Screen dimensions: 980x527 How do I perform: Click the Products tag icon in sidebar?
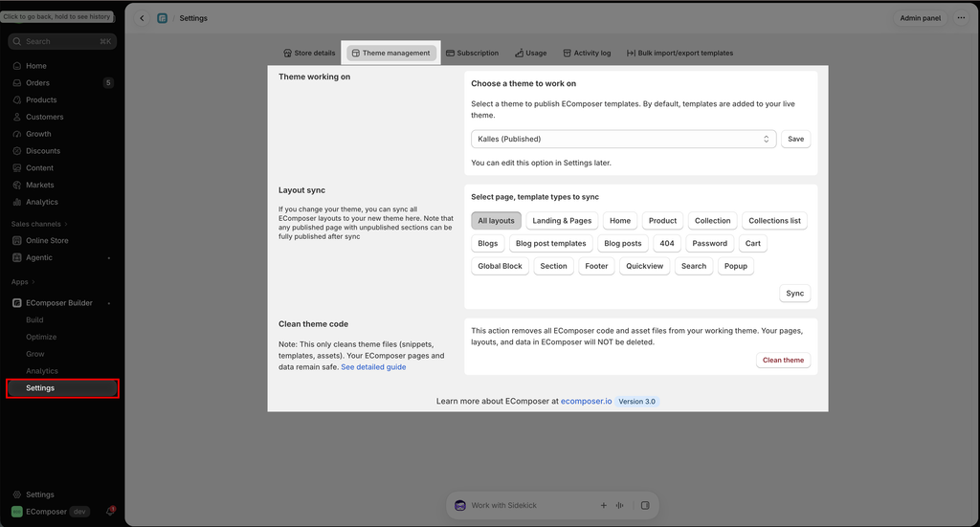(x=17, y=99)
